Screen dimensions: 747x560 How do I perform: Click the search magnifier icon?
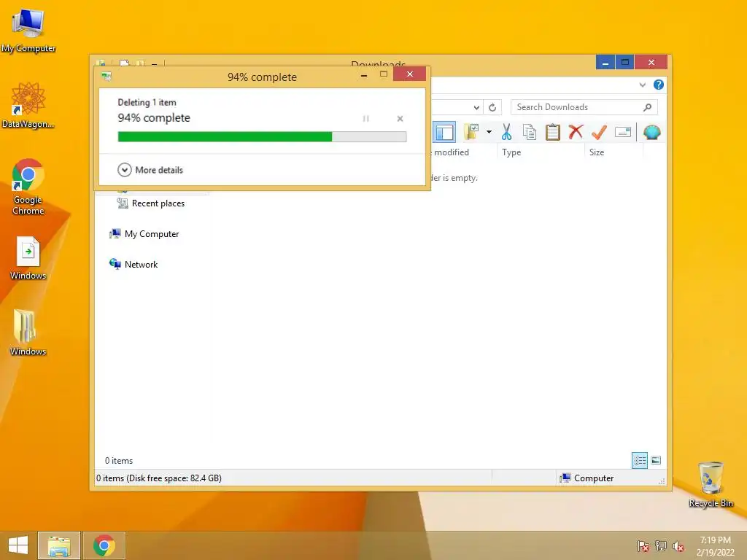pyautogui.click(x=648, y=108)
